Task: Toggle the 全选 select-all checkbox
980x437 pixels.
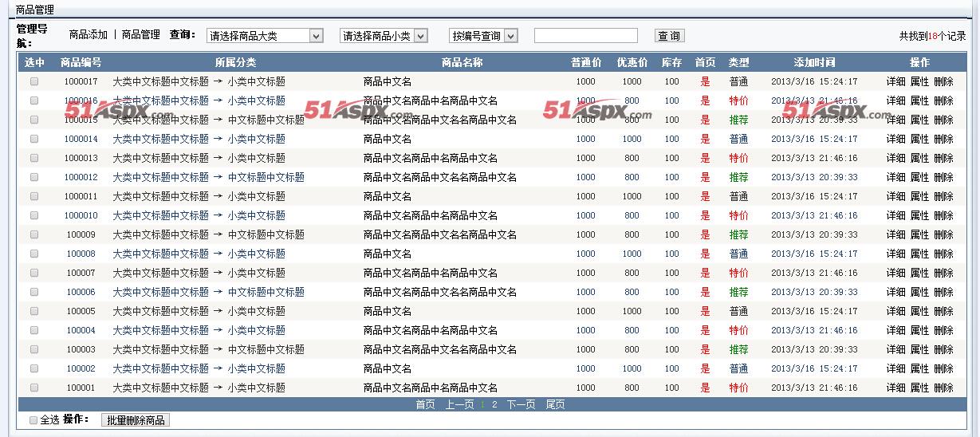Action: pyautogui.click(x=33, y=420)
